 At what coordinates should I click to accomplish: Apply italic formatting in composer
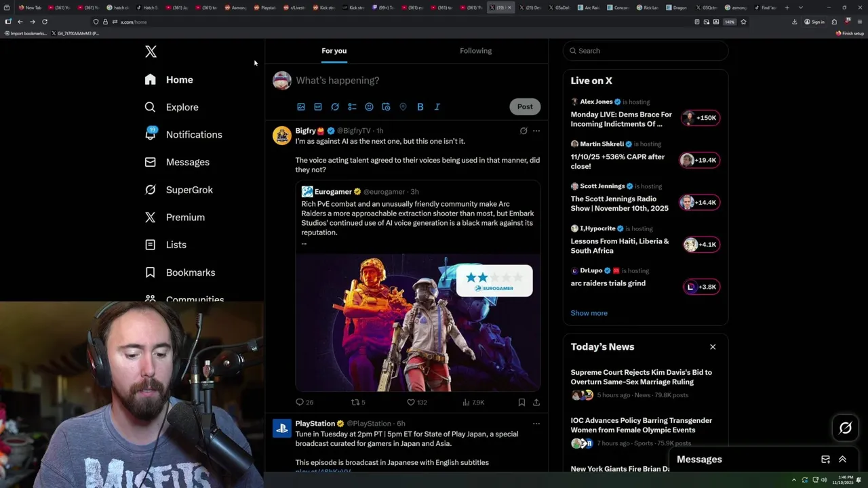pyautogui.click(x=437, y=106)
